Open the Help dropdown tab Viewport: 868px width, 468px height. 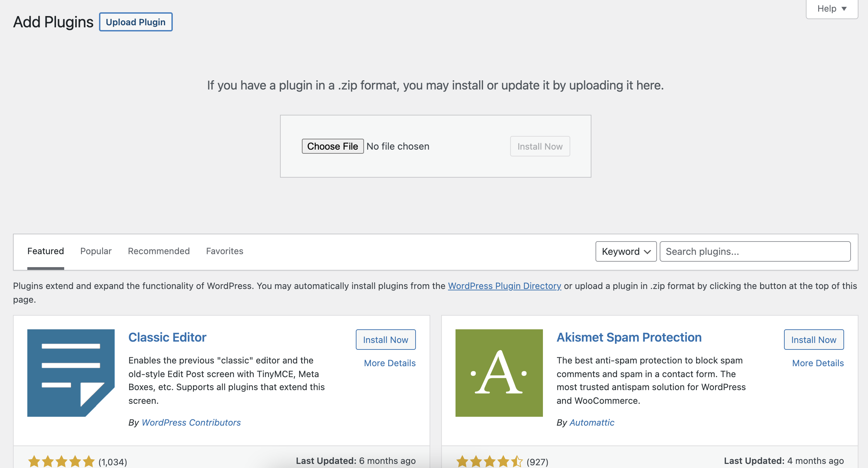click(x=832, y=9)
